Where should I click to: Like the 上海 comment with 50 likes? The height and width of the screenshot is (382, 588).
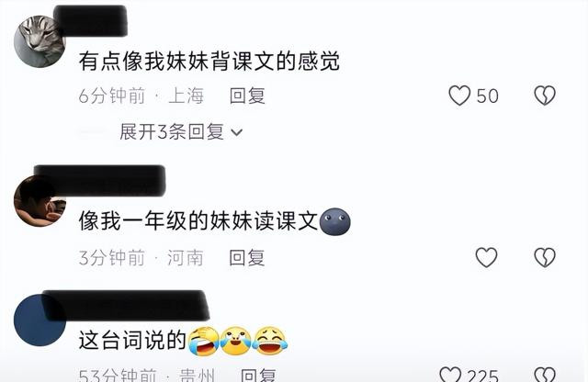[x=459, y=95]
